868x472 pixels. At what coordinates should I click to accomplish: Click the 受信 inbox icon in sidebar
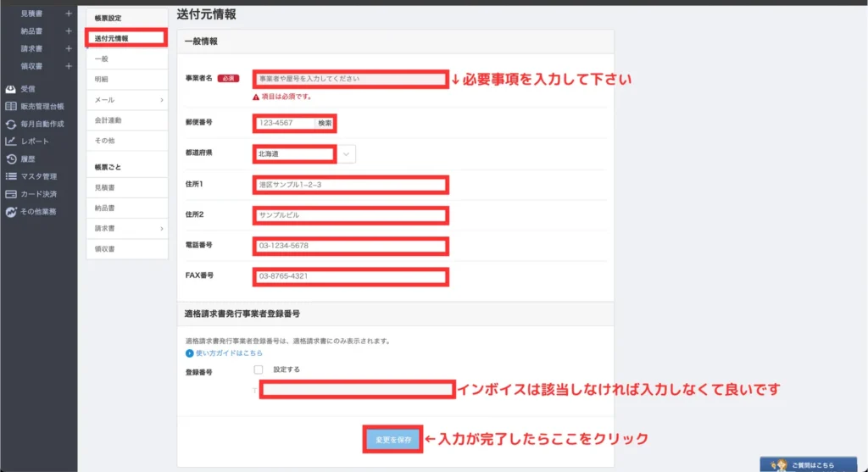tap(11, 88)
